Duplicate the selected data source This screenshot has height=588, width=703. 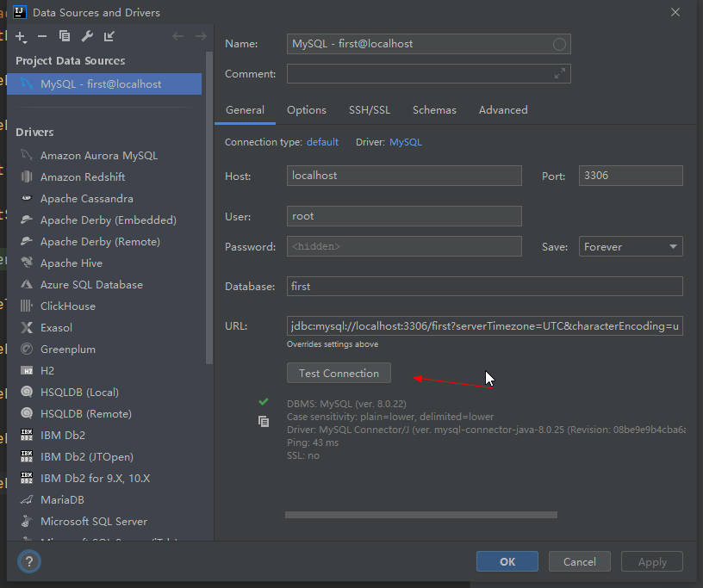(65, 36)
